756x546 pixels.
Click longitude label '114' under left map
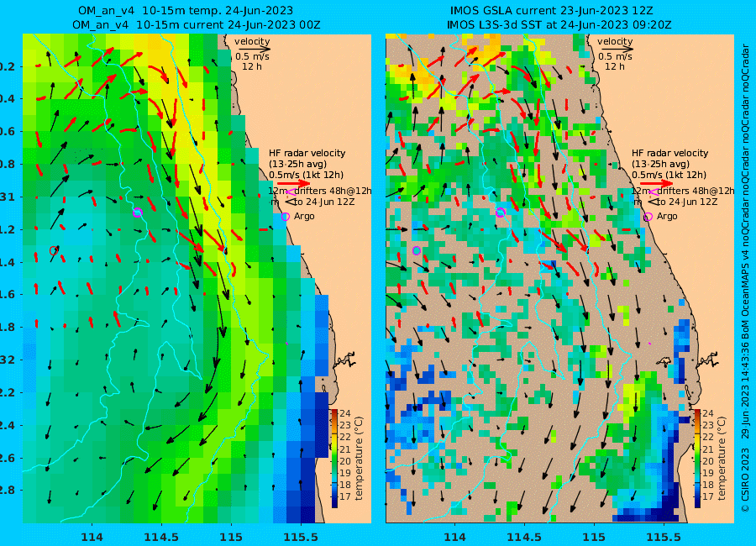pyautogui.click(x=92, y=537)
